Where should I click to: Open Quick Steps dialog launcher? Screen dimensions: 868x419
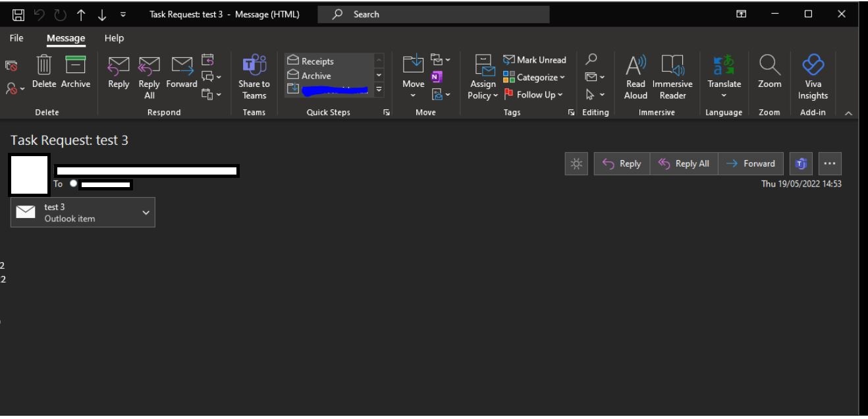pyautogui.click(x=387, y=113)
